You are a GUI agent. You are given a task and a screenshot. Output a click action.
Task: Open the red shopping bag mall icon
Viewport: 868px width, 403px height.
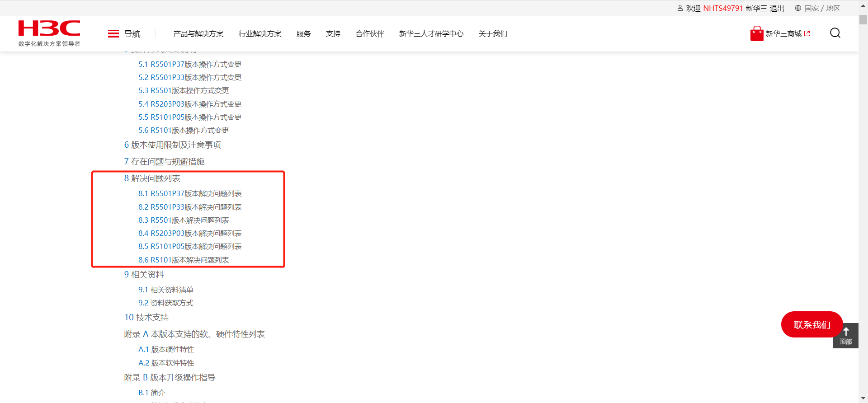point(757,33)
